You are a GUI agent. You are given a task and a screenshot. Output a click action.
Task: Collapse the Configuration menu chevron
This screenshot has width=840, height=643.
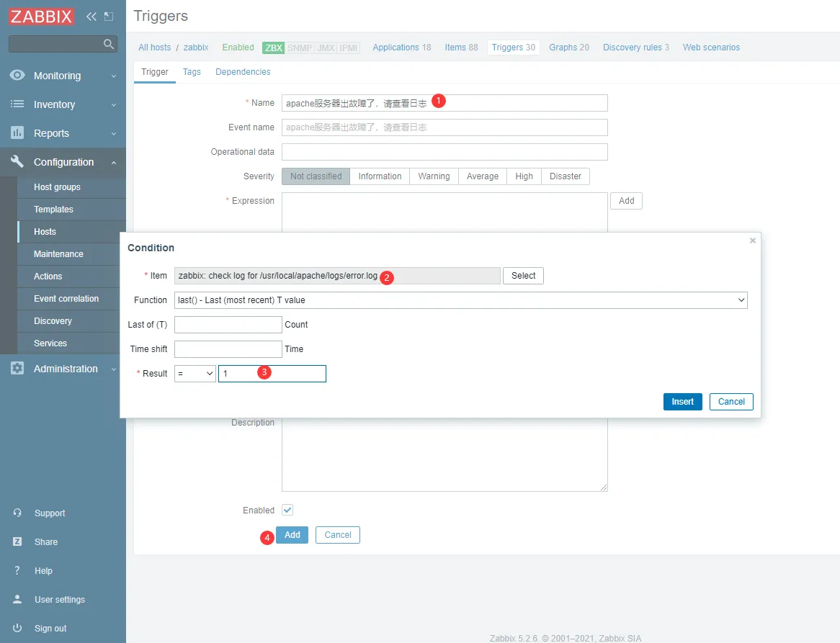tap(114, 162)
